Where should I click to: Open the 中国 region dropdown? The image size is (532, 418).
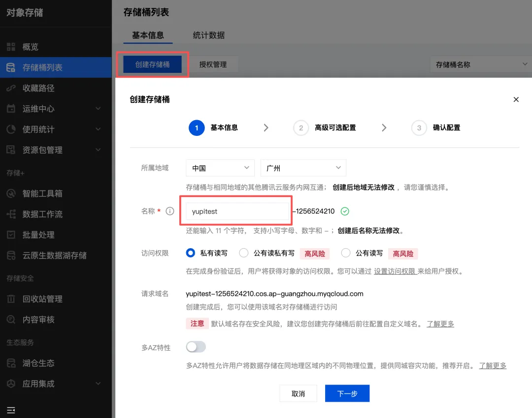[x=220, y=167]
